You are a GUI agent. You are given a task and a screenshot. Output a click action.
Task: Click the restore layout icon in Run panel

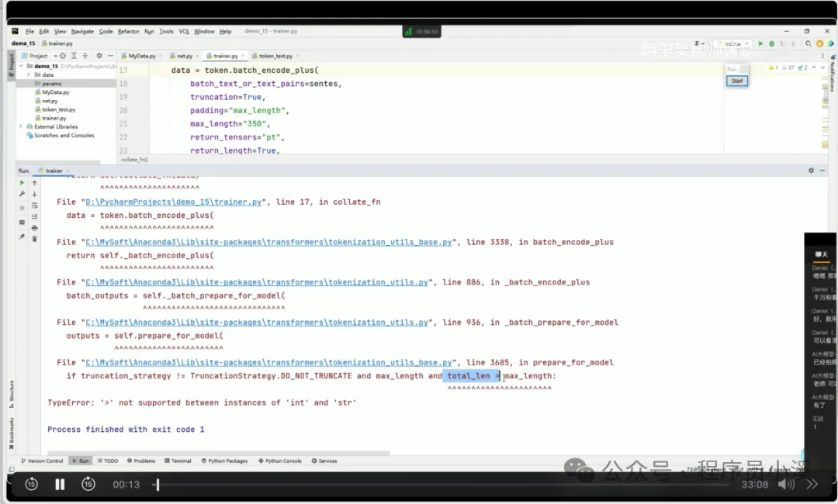pos(22,222)
